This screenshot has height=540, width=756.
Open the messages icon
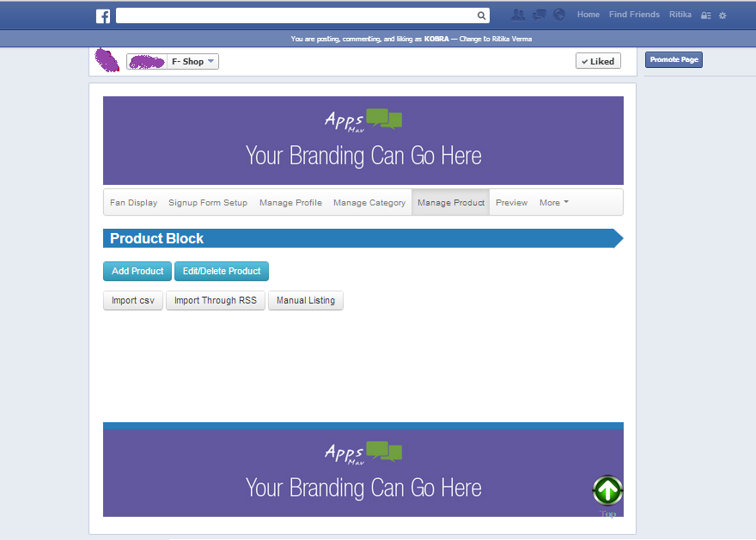pyautogui.click(x=539, y=15)
